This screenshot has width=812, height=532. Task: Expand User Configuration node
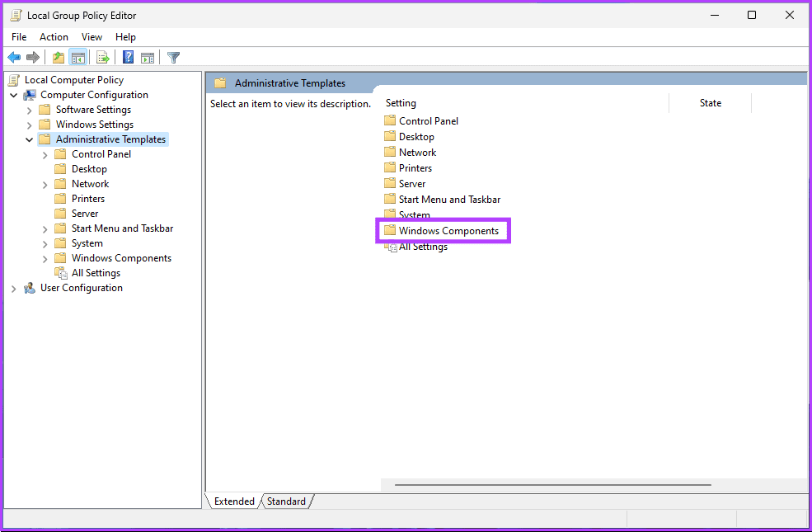pos(14,289)
